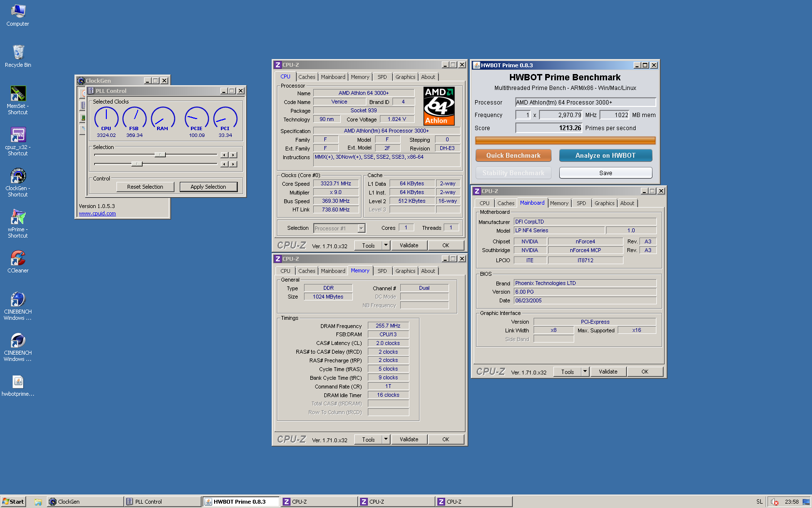Viewport: 812px width, 508px height.
Task: Click the CPU clock gauge in PLL Control
Action: (x=106, y=119)
